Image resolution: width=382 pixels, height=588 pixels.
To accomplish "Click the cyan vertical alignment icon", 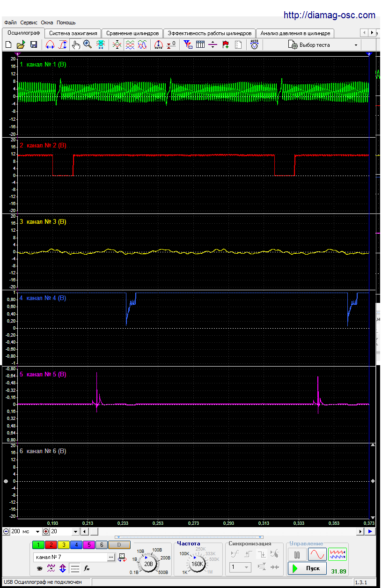I will tap(101, 45).
